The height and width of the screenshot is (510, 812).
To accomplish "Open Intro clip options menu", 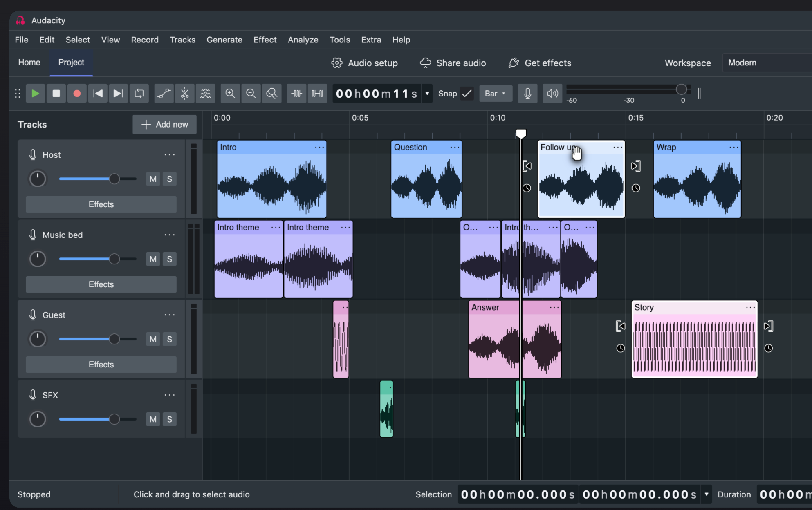I will (319, 147).
